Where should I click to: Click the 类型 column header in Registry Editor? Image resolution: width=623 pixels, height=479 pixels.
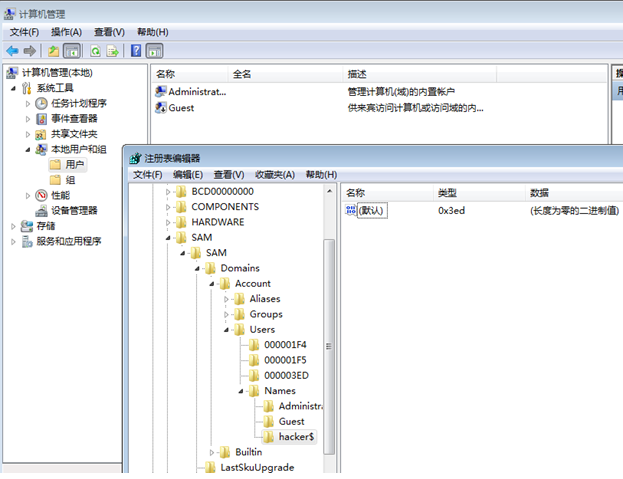coord(479,193)
